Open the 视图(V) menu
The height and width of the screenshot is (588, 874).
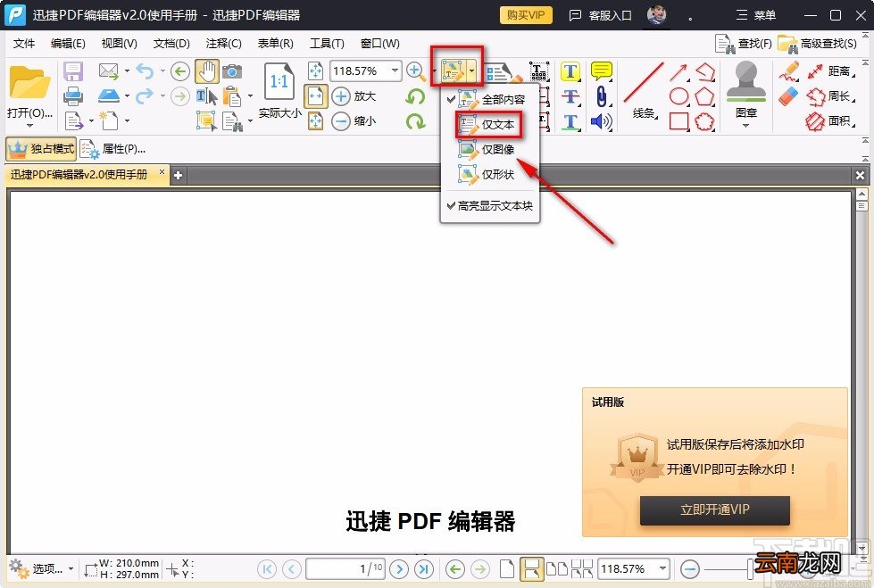[x=120, y=44]
